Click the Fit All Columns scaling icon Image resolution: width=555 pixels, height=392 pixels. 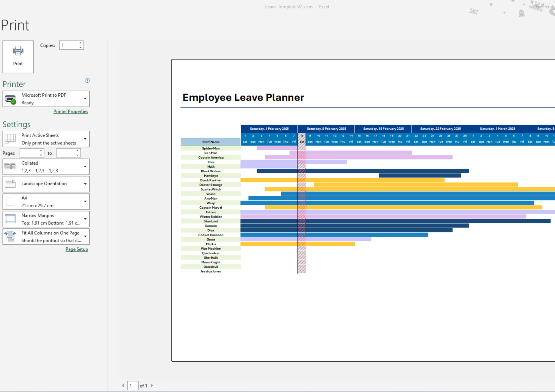(x=10, y=236)
